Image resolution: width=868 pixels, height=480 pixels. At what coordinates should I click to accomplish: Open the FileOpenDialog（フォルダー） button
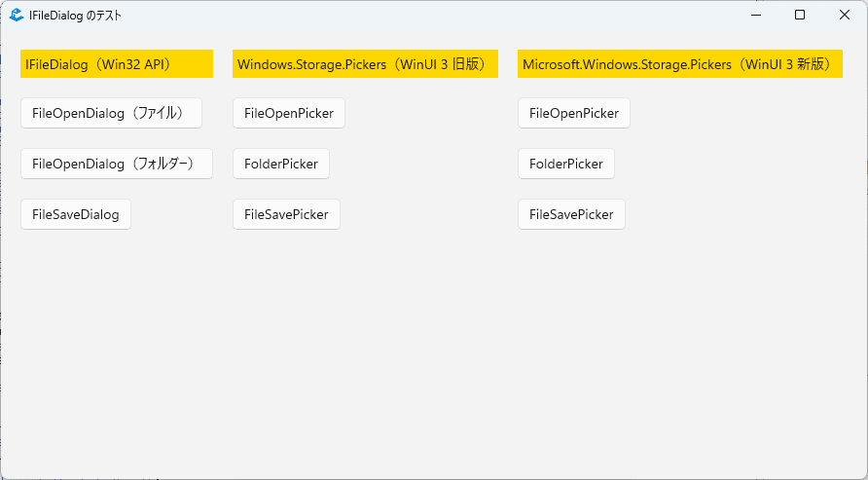(x=117, y=164)
